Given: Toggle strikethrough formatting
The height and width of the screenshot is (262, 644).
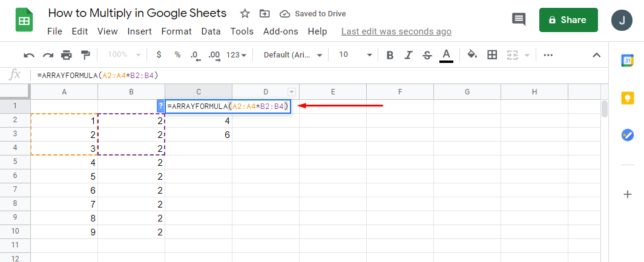Looking at the screenshot, I should point(427,55).
